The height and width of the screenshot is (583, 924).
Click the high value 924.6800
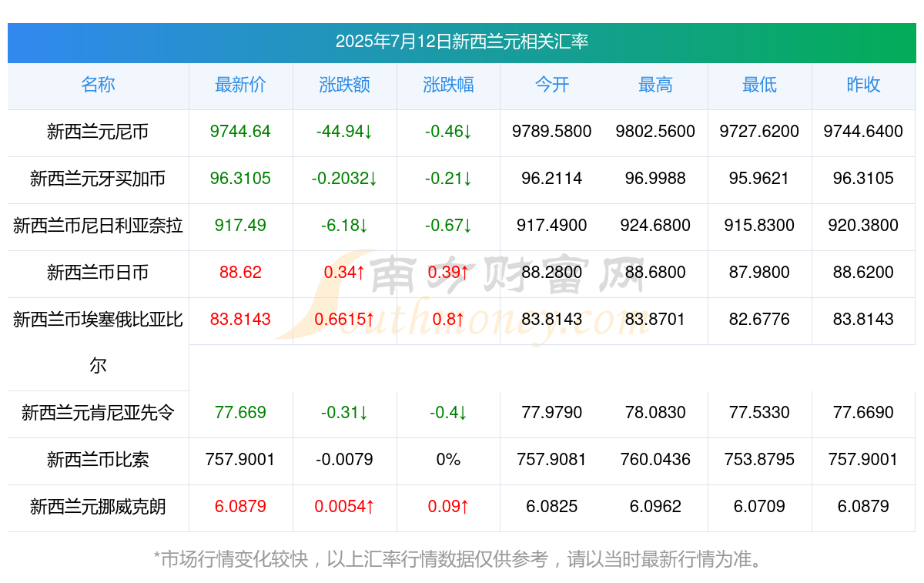[x=655, y=226]
